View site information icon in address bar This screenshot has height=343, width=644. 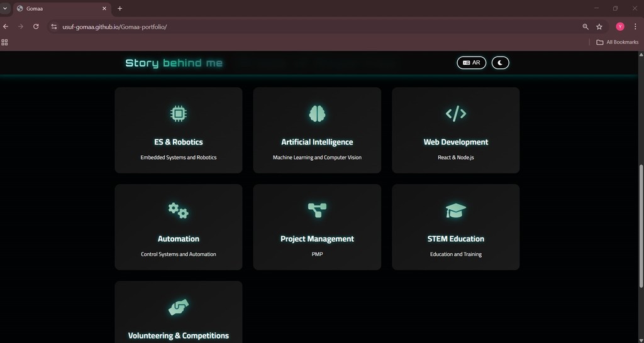tap(54, 26)
